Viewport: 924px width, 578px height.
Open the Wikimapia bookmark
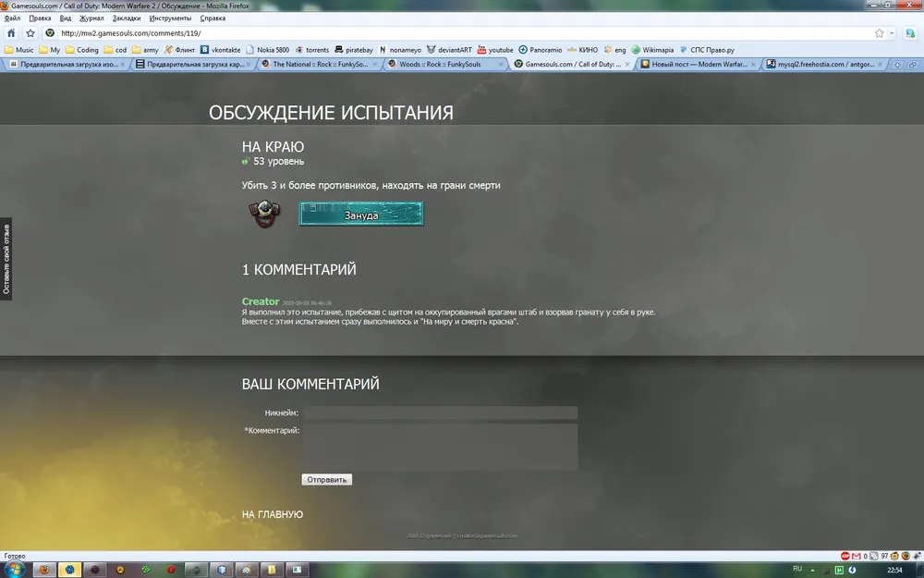click(652, 50)
